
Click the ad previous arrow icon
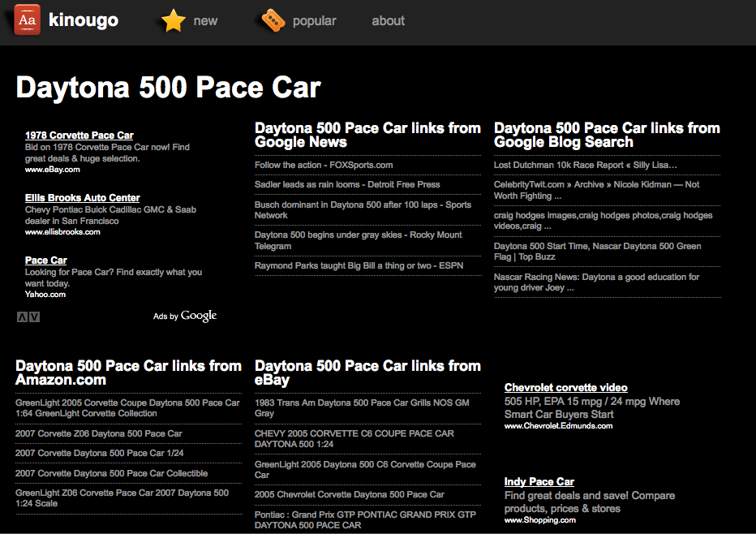point(22,317)
